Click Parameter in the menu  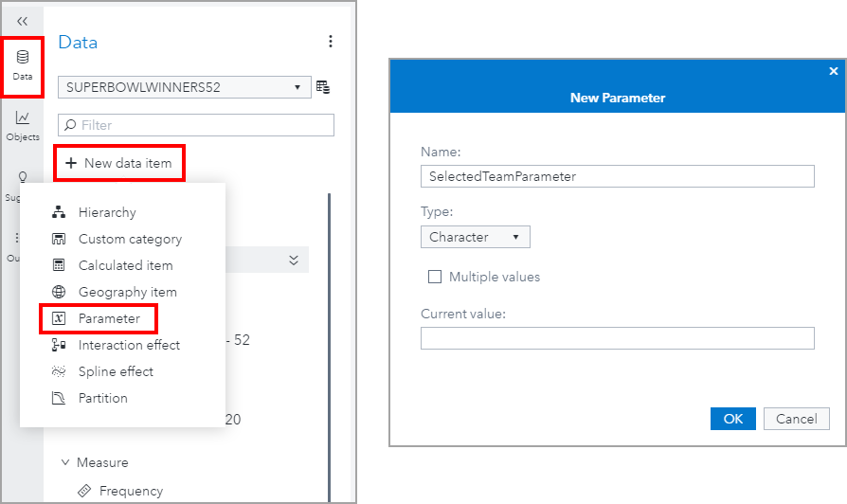coord(109,318)
